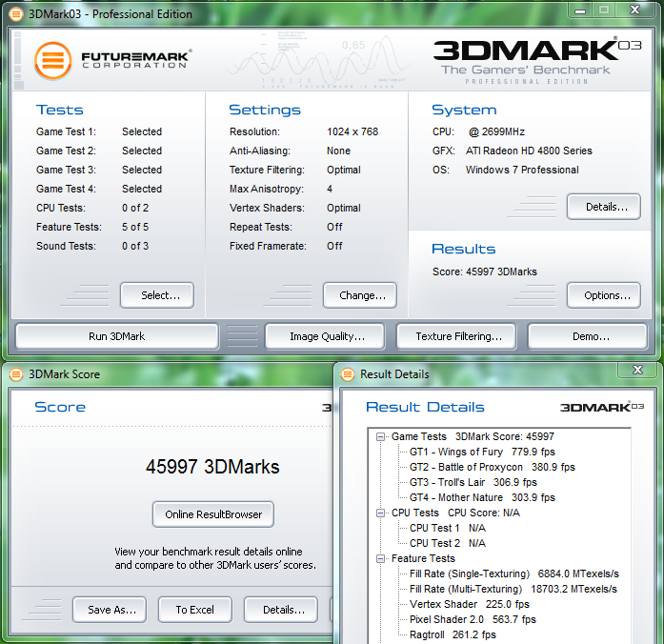Close the 3DMark03 main window
664x644 pixels.
pos(634,10)
